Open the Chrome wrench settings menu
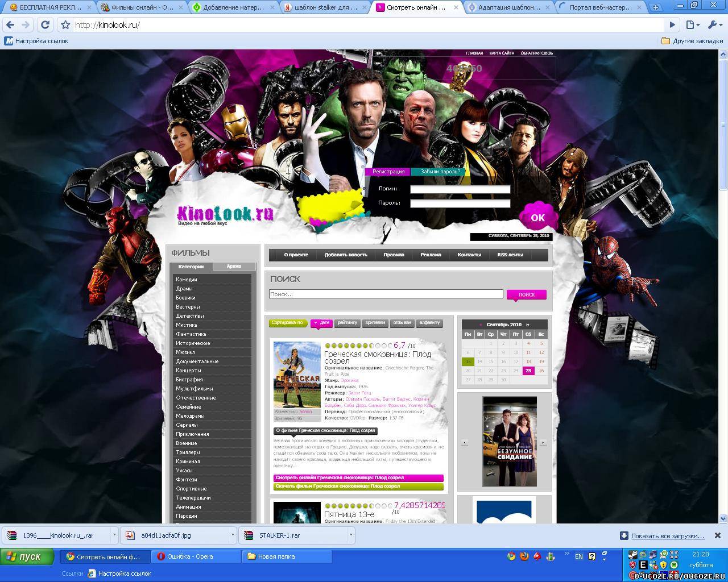Screen dimensions: 728x582 click(713, 25)
